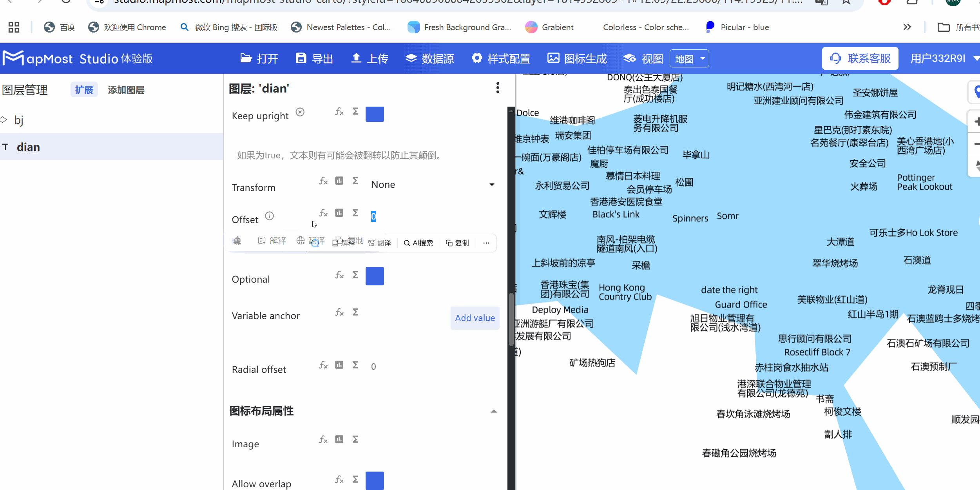The width and height of the screenshot is (980, 490).
Task: Disable the Keep upright toggle
Action: click(374, 114)
